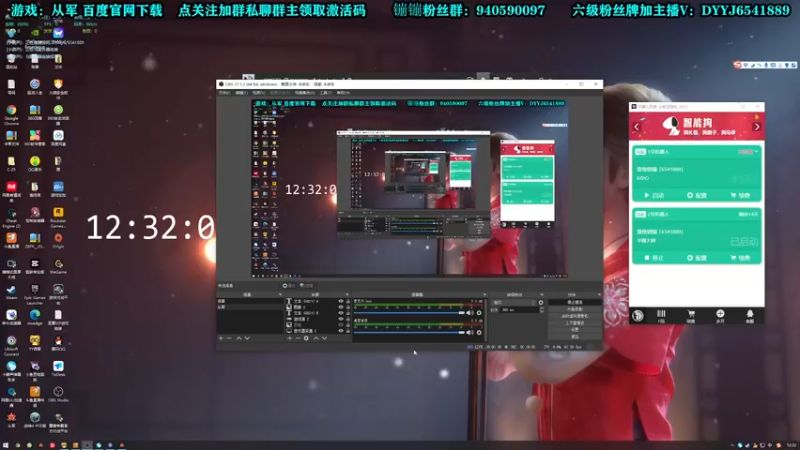The image size is (800, 450).
Task: Toggle visibility of display capture source
Action: click(x=341, y=331)
